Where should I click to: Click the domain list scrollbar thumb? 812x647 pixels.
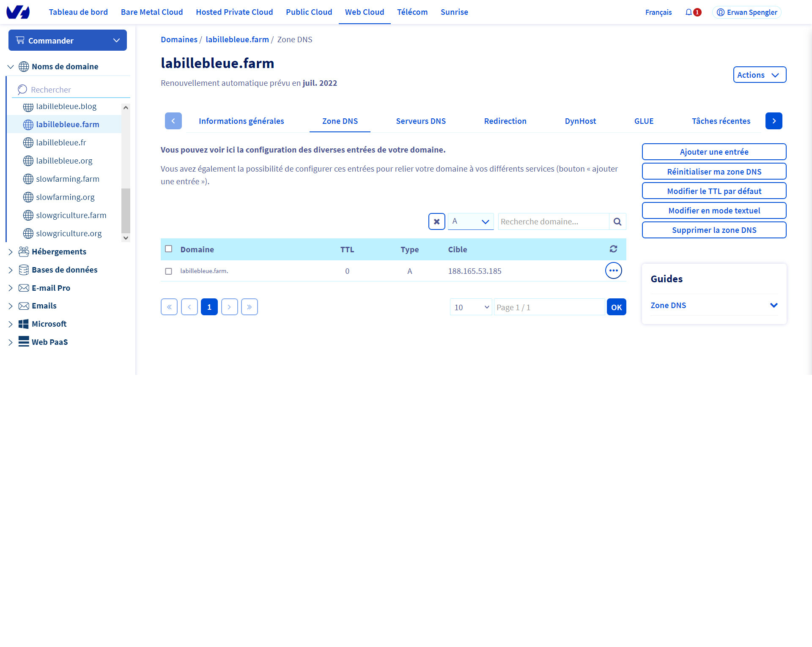tap(126, 210)
